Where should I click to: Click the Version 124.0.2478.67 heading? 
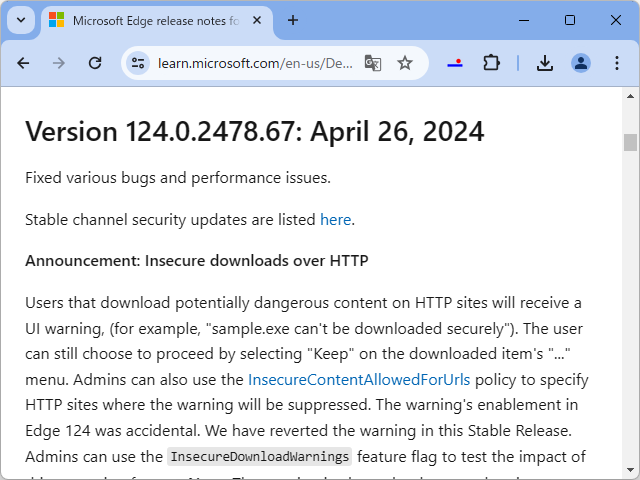(255, 131)
